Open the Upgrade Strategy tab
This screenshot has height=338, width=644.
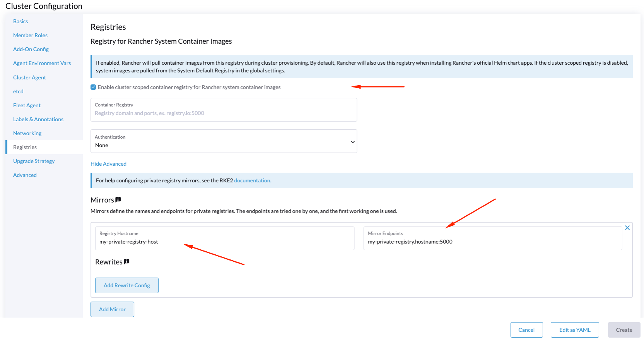[x=34, y=161]
